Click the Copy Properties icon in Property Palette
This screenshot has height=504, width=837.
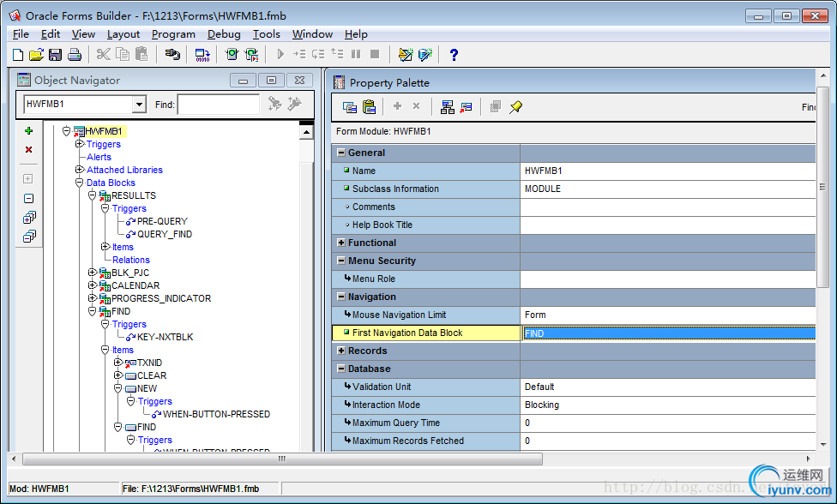pyautogui.click(x=350, y=107)
